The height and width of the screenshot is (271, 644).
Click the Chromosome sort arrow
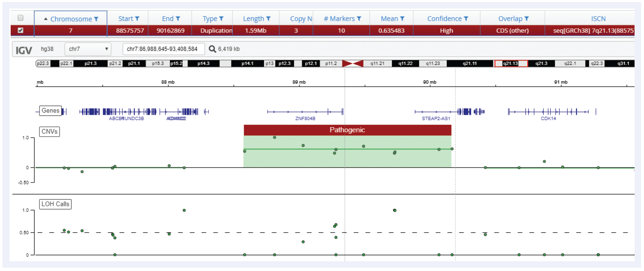pos(46,19)
